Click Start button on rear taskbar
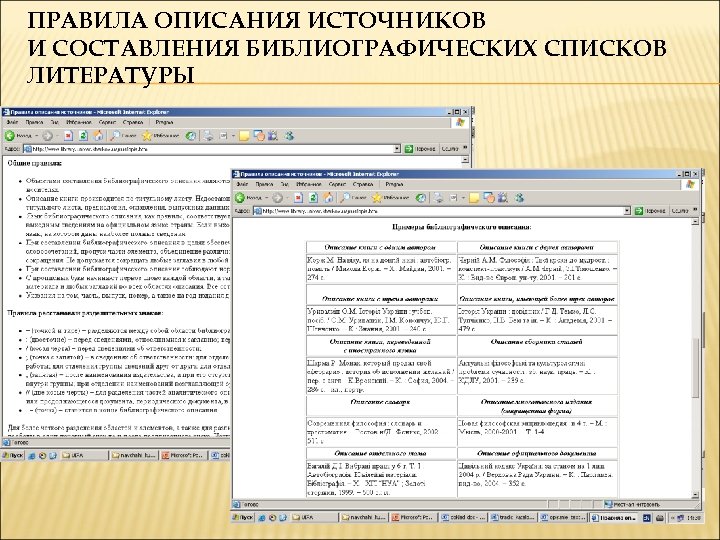720x540 pixels. click(x=12, y=456)
